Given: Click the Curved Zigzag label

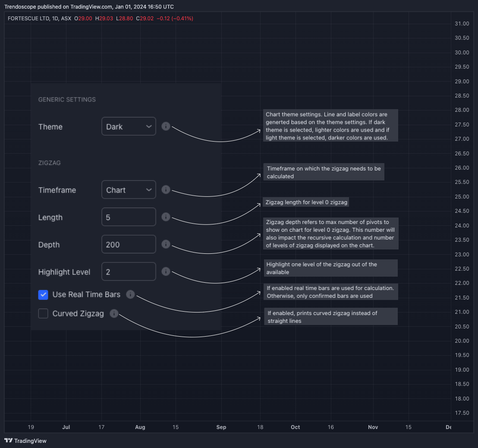Looking at the screenshot, I should coord(78,313).
